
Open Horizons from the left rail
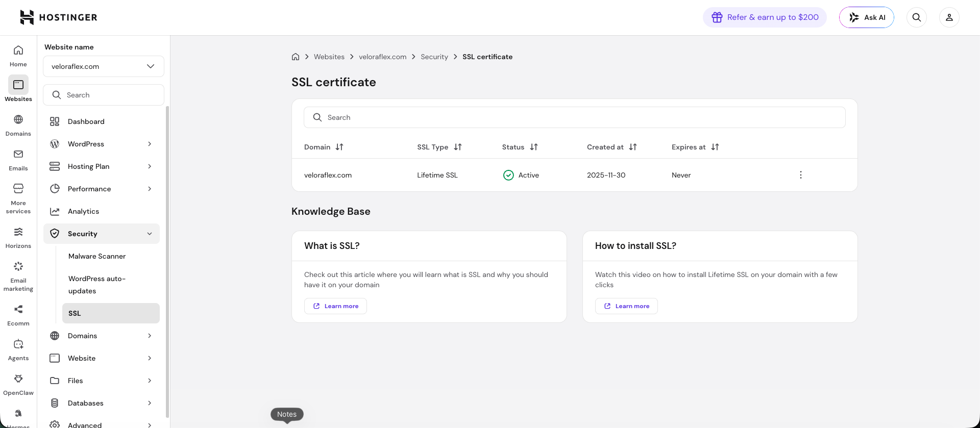point(18,238)
